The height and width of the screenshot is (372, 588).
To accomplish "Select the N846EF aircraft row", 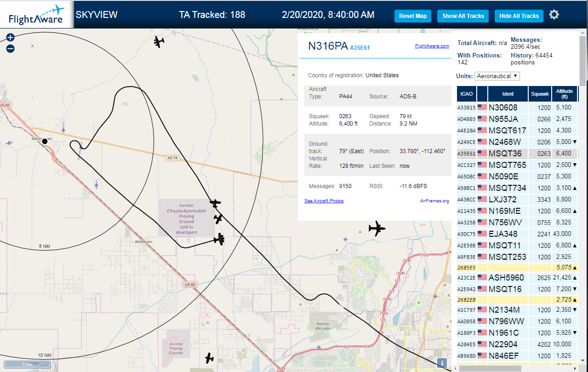I will pyautogui.click(x=517, y=356).
